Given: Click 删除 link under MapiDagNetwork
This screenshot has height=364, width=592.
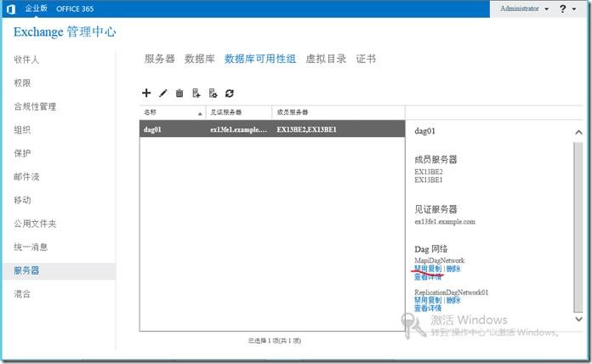Looking at the screenshot, I should pyautogui.click(x=453, y=269).
